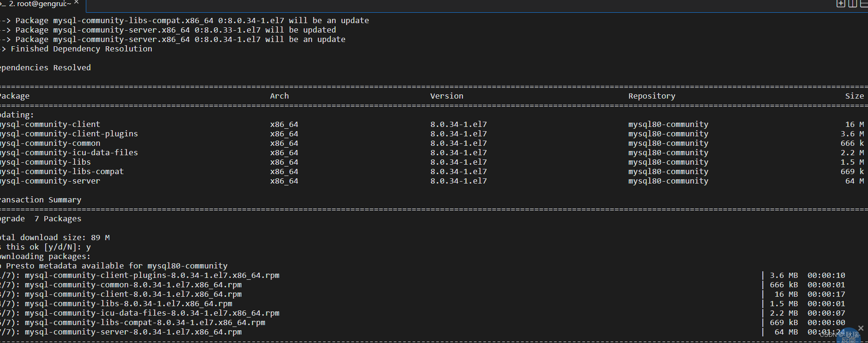Image resolution: width=868 pixels, height=343 pixels.
Task: Click 'Finished Dependency Resolution' line
Action: [76, 49]
